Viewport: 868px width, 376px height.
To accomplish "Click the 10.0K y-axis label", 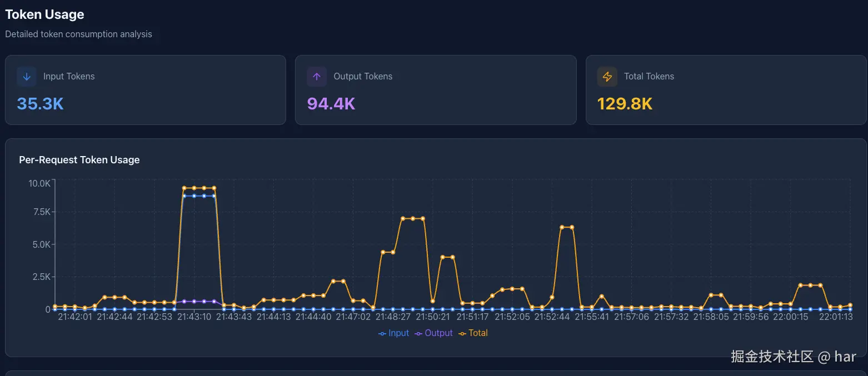I will 39,182.
